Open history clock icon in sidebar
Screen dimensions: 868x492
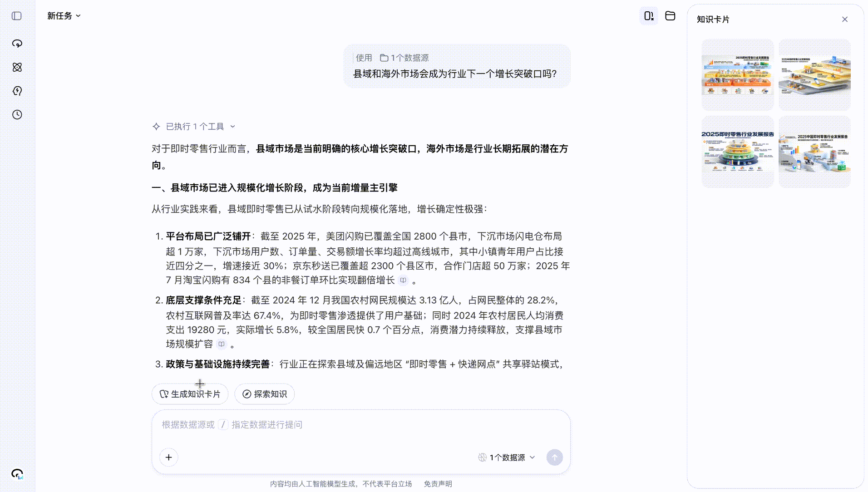click(17, 114)
